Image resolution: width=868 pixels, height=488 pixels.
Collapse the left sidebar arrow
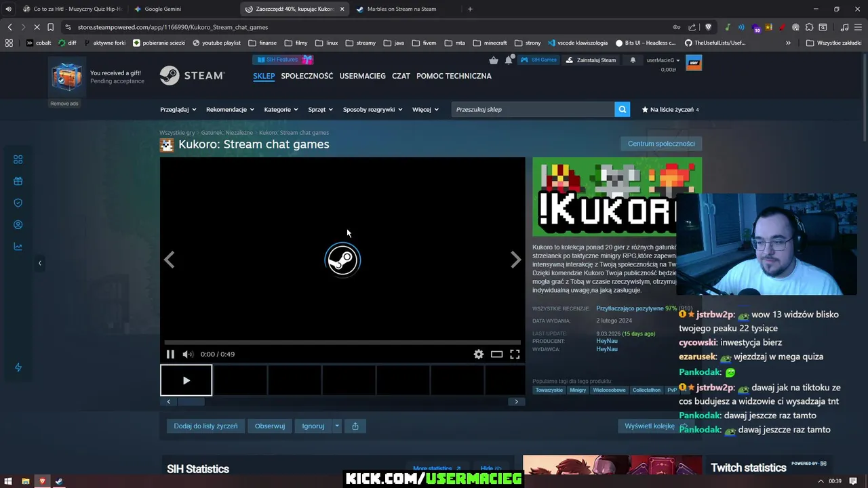point(39,262)
